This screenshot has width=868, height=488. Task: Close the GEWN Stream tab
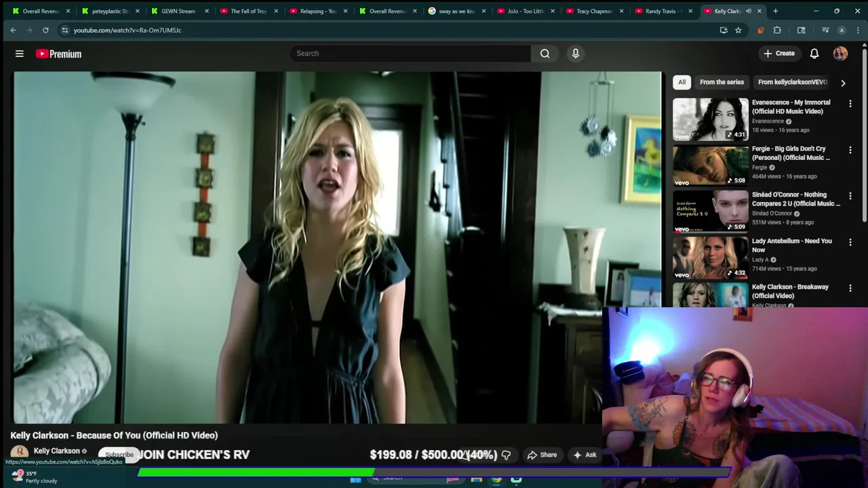206,11
